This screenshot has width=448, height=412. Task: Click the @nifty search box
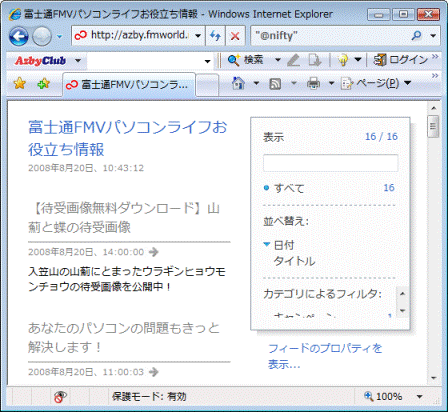coord(330,35)
